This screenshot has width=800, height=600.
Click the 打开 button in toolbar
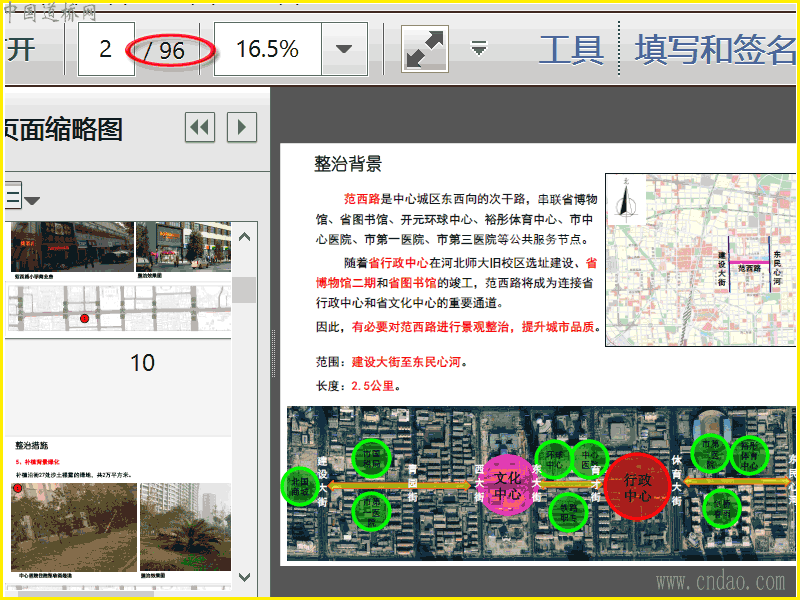(x=20, y=49)
